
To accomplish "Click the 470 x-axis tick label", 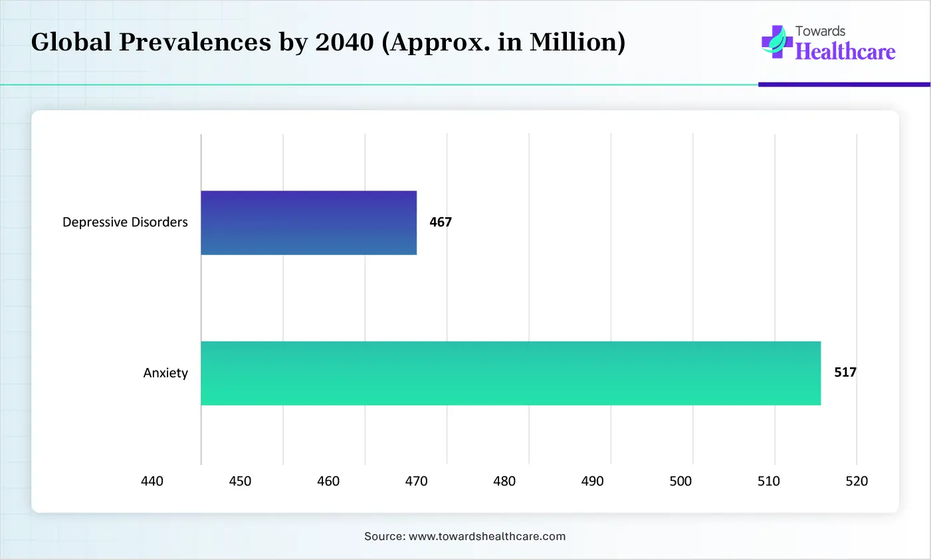I will (416, 481).
